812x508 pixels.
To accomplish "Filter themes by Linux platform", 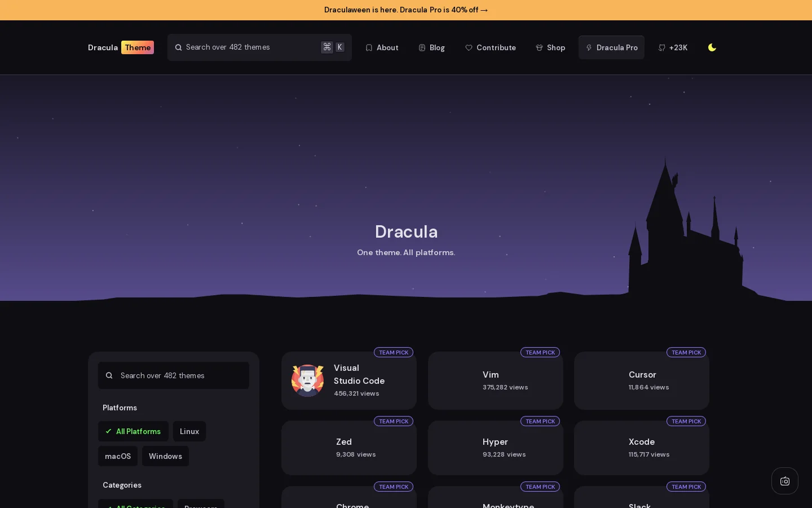I will point(189,431).
